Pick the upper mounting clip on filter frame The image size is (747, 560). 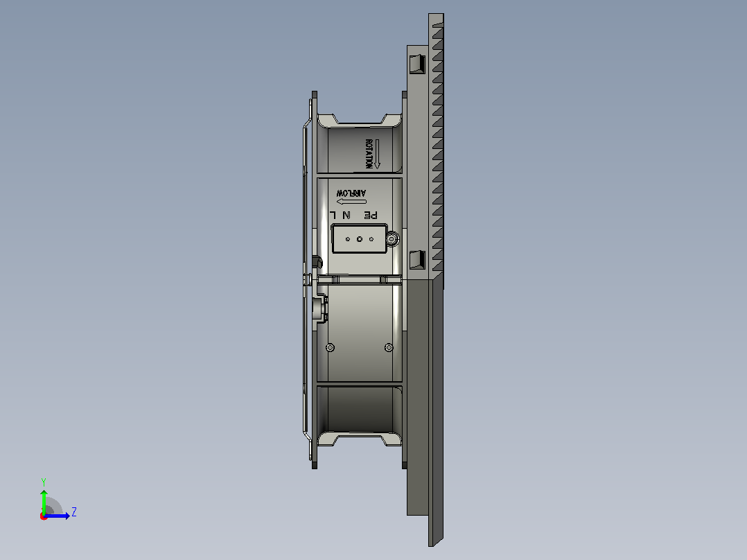tap(417, 64)
